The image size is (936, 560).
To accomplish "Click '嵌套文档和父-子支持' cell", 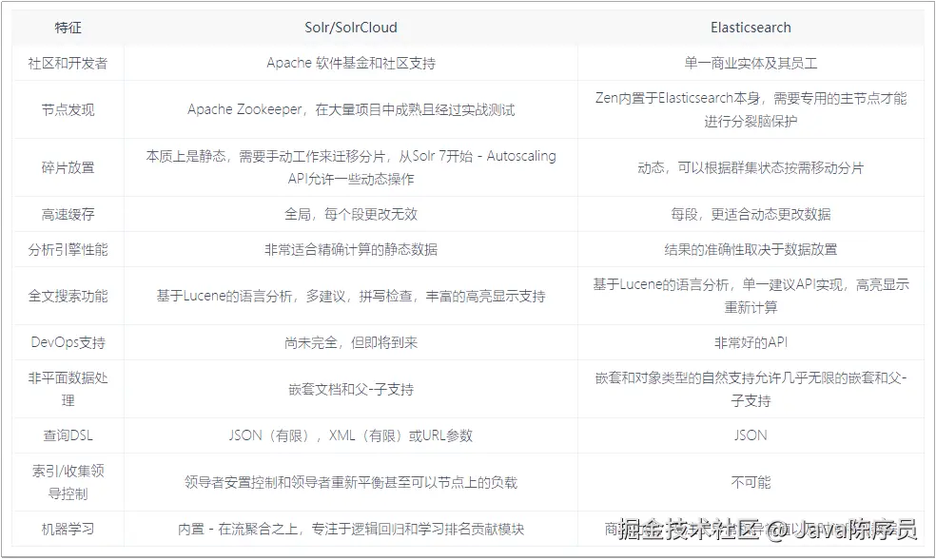I will coord(350,389).
